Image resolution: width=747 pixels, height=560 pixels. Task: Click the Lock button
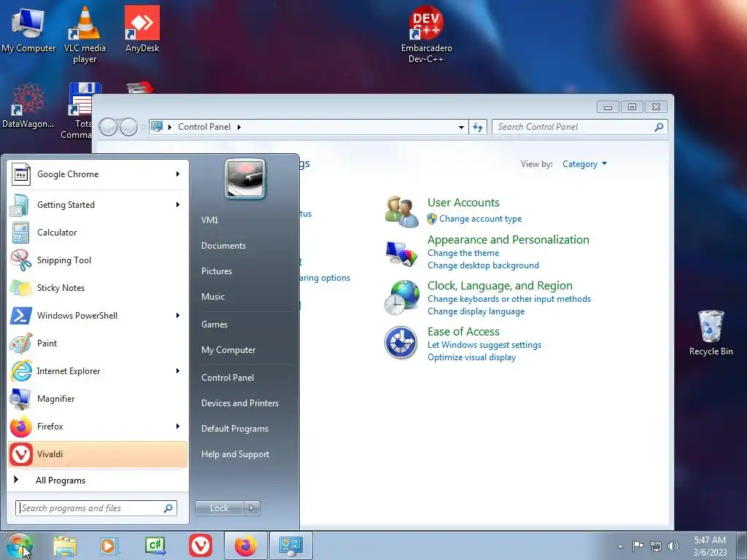(219, 508)
